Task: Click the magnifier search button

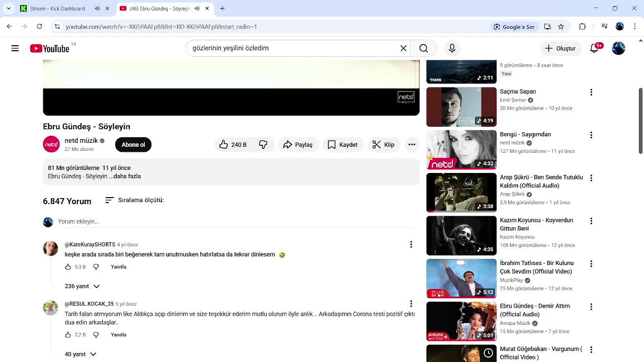Action: pyautogui.click(x=424, y=48)
